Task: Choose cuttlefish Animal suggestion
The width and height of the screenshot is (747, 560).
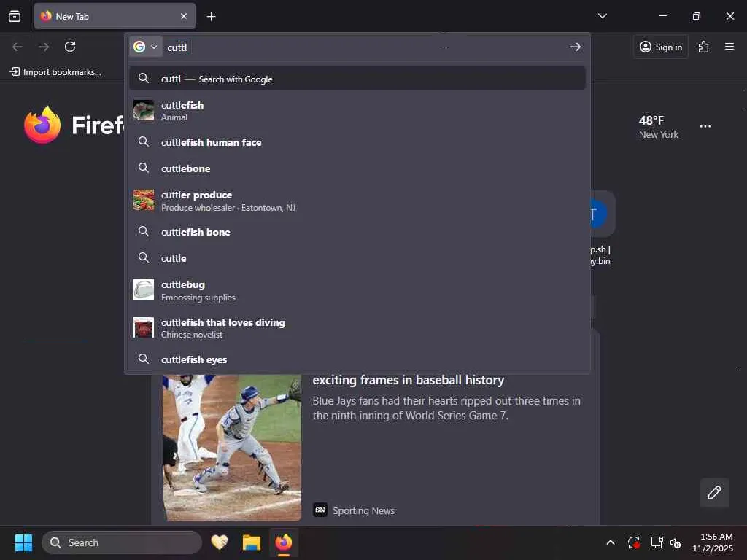Action: click(357, 111)
